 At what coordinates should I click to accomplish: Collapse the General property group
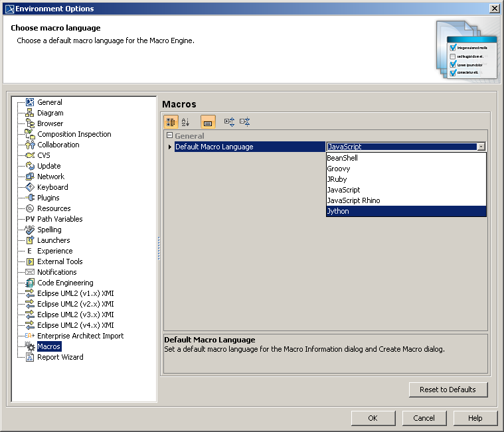(170, 136)
